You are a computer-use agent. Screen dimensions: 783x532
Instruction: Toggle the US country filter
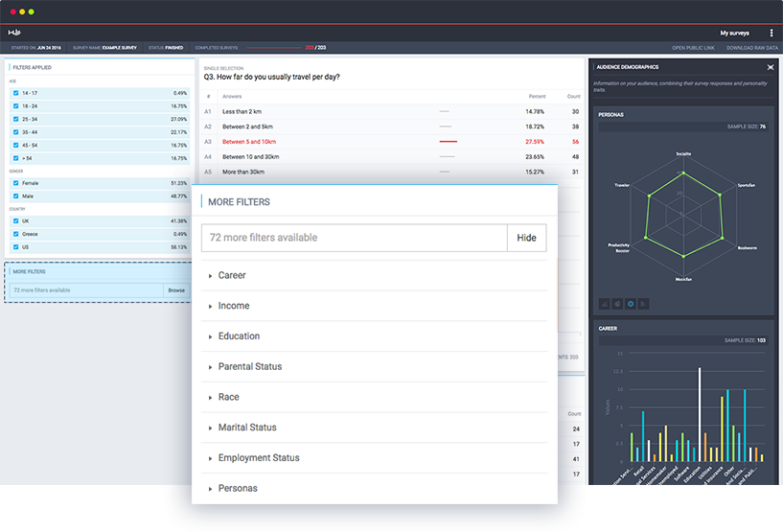(x=16, y=246)
